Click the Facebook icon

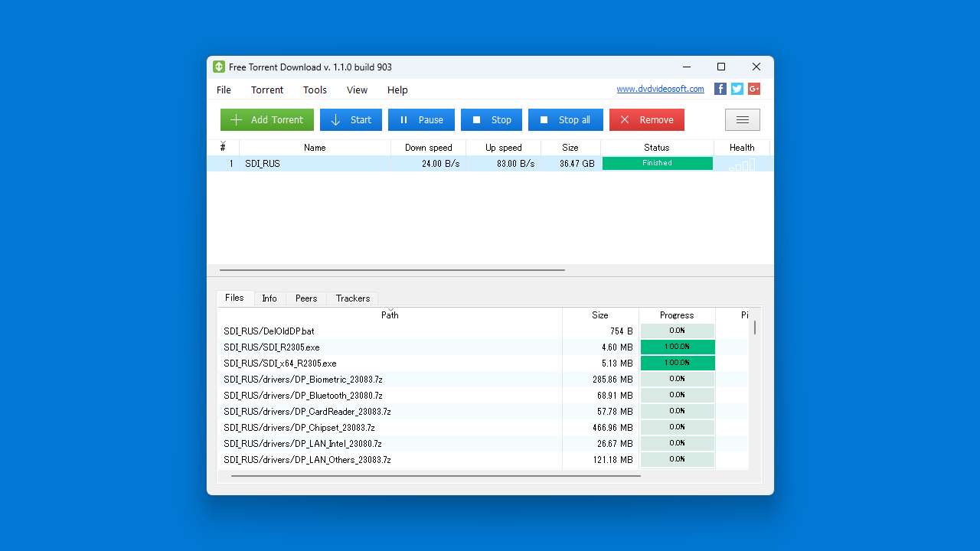720,89
